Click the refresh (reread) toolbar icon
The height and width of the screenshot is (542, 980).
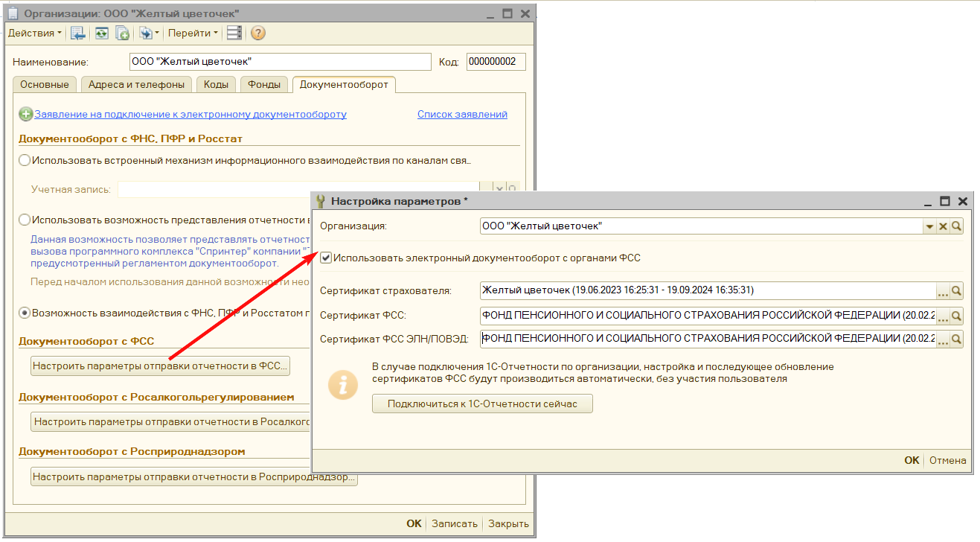point(101,33)
